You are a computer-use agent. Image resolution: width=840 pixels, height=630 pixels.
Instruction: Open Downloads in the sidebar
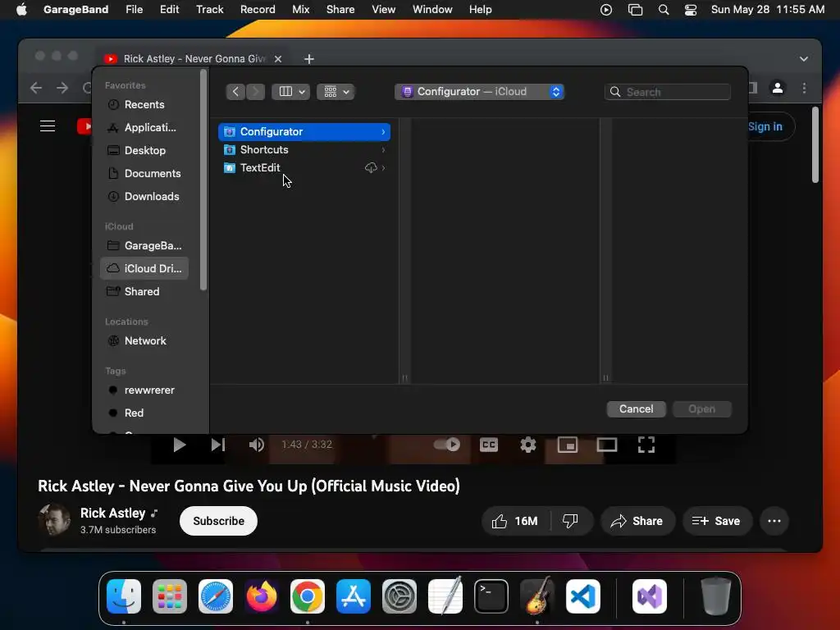coord(144,197)
